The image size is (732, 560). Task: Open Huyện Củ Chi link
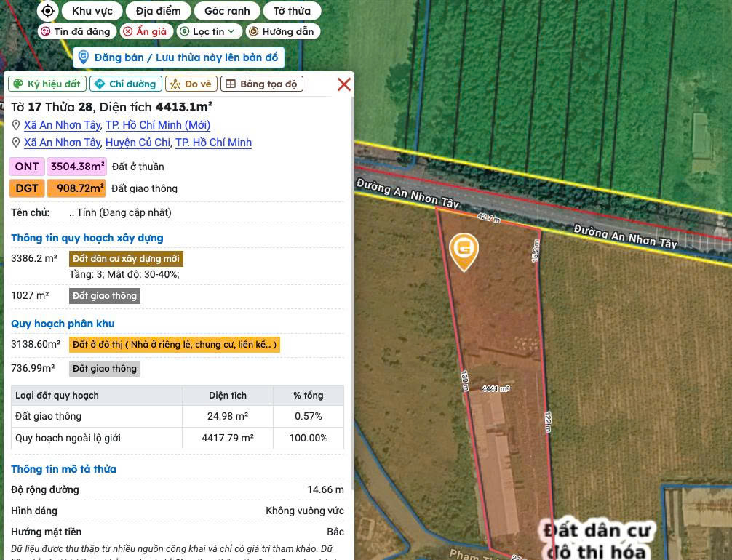138,143
